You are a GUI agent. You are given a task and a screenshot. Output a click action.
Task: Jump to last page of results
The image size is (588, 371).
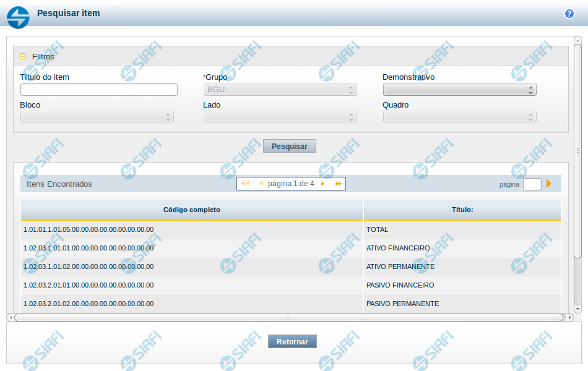pyautogui.click(x=338, y=184)
